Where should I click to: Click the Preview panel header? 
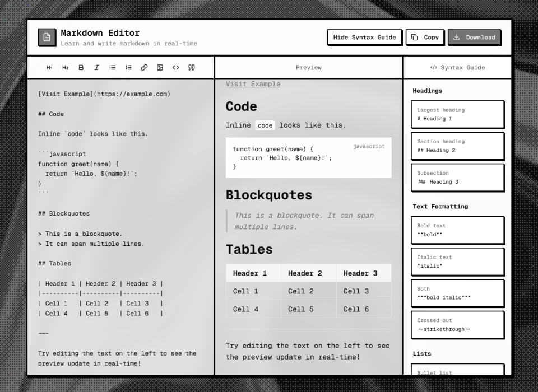click(309, 68)
